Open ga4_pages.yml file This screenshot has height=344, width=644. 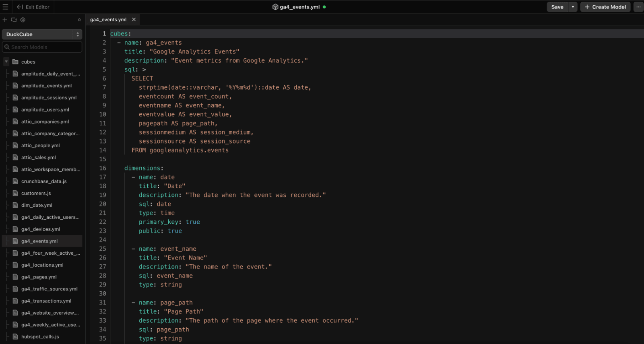click(39, 277)
